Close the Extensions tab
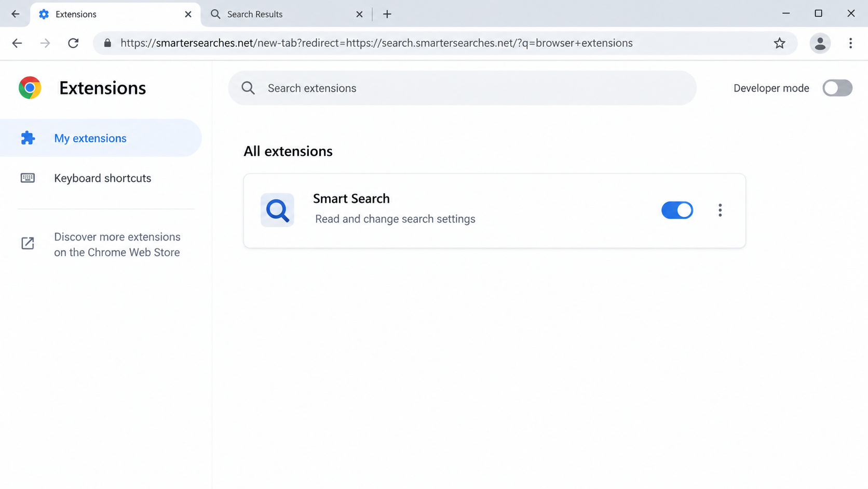This screenshot has height=489, width=868. click(x=188, y=14)
